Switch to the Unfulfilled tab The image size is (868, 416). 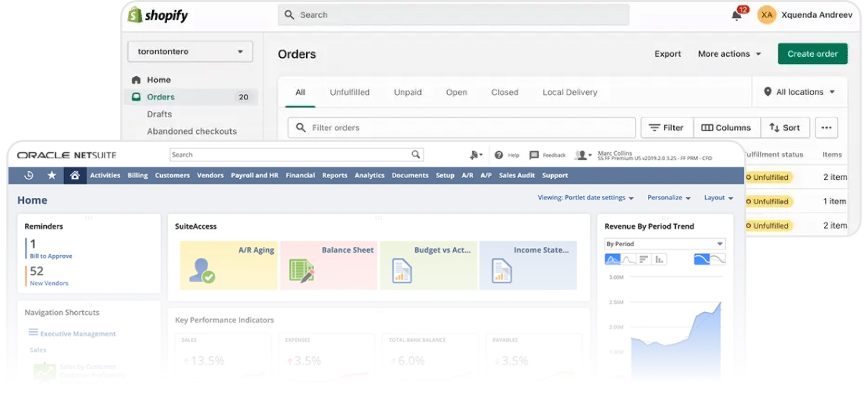pos(350,92)
